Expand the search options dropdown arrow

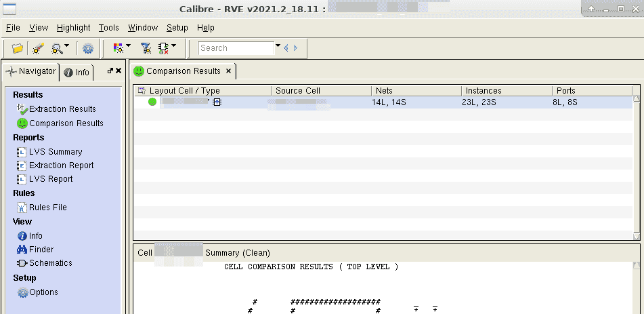pos(278,47)
